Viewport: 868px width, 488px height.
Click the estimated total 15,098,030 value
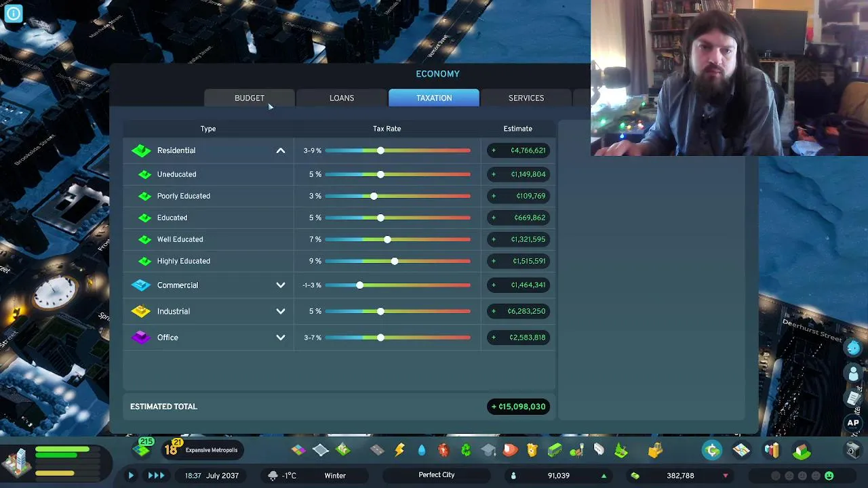pyautogui.click(x=518, y=407)
